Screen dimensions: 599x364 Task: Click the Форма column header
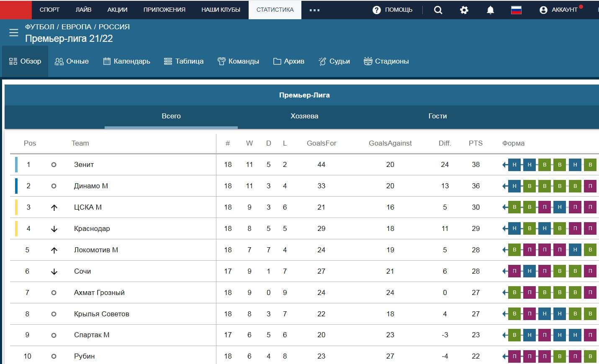pos(513,144)
